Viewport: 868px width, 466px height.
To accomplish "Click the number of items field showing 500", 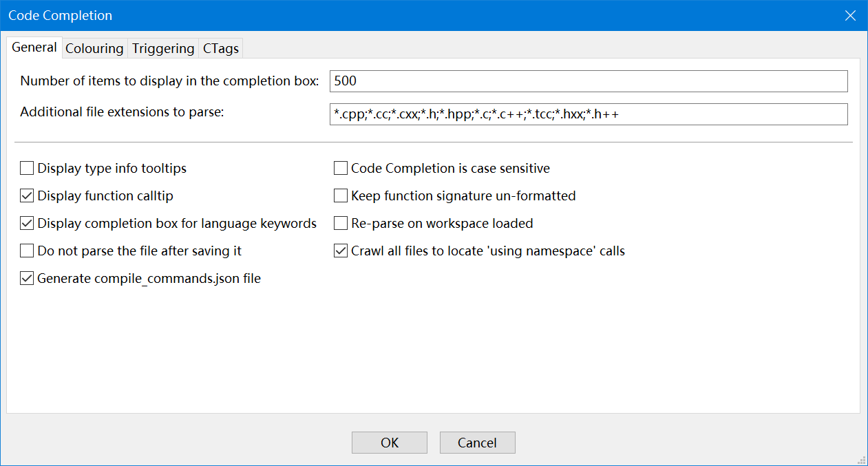I will [x=588, y=81].
